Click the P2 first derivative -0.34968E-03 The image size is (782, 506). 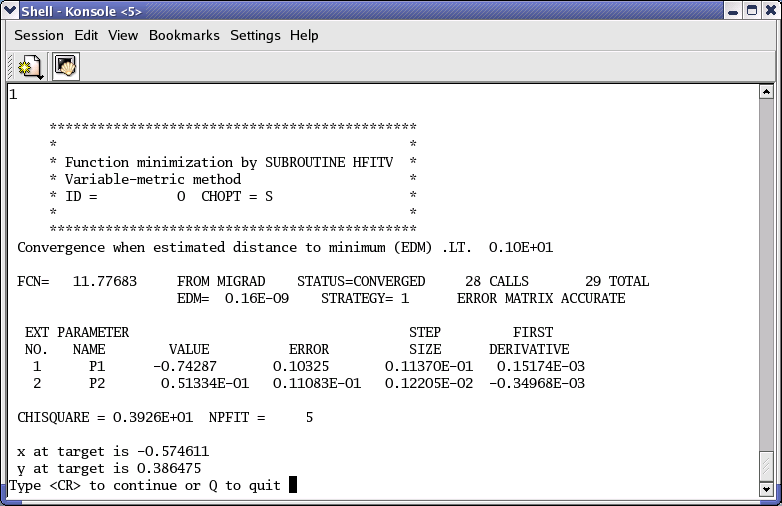pyautogui.click(x=537, y=383)
